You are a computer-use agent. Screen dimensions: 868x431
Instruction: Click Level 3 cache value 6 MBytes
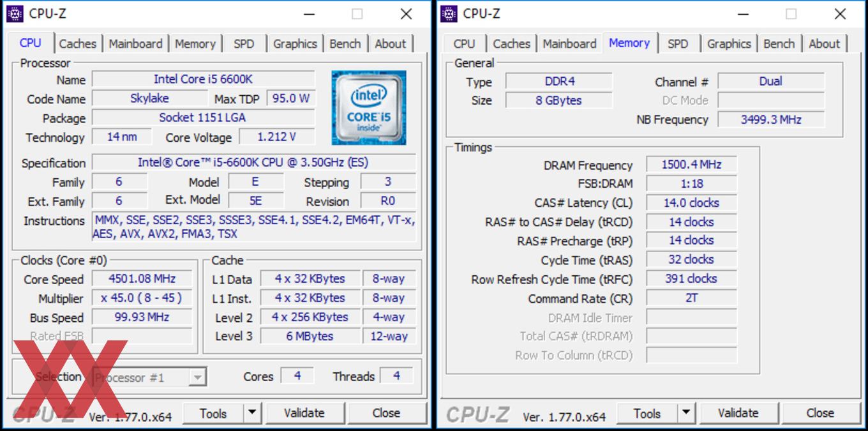click(310, 336)
